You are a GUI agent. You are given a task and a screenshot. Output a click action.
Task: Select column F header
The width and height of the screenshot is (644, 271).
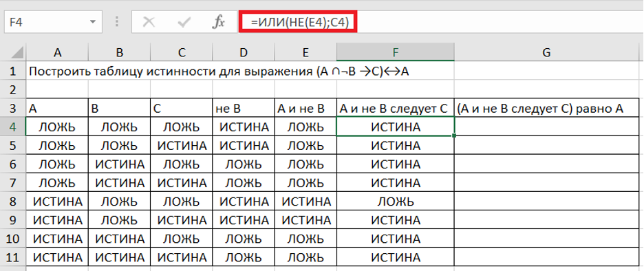coord(396,52)
